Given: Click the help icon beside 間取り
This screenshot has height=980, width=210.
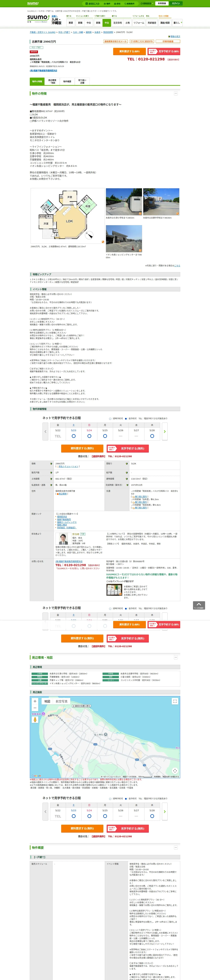Looking at the screenshot, I should coord(127,463).
